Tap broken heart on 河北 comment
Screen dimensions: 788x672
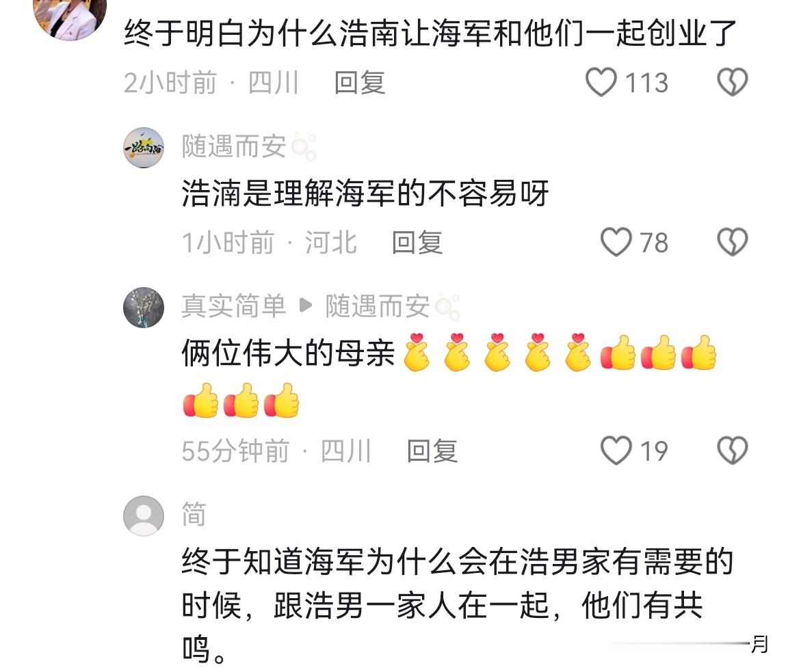pos(732,242)
